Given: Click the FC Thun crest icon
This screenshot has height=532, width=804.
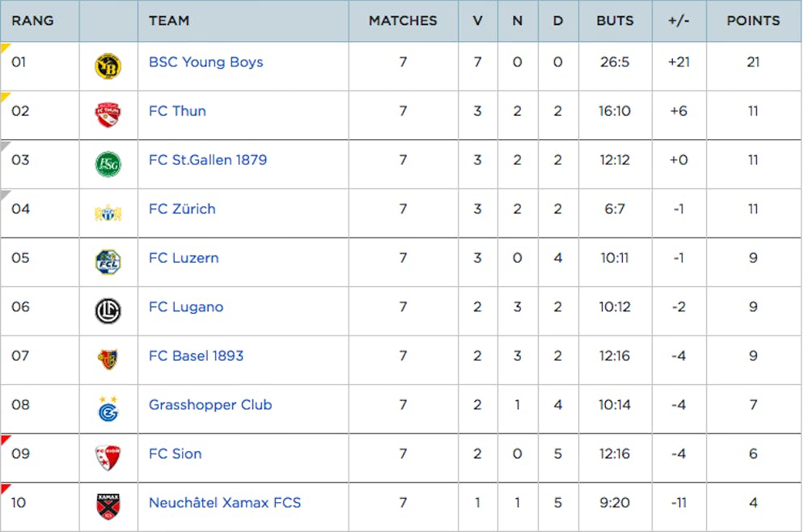Looking at the screenshot, I should [108, 115].
